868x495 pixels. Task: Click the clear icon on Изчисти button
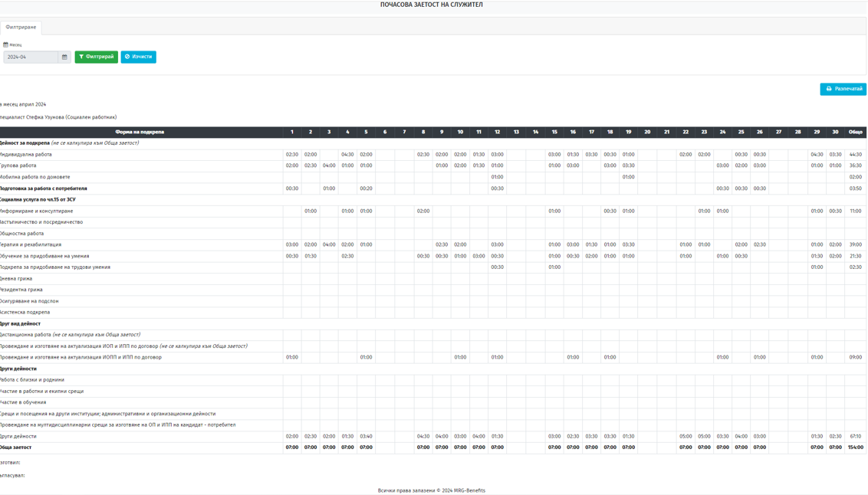[127, 57]
